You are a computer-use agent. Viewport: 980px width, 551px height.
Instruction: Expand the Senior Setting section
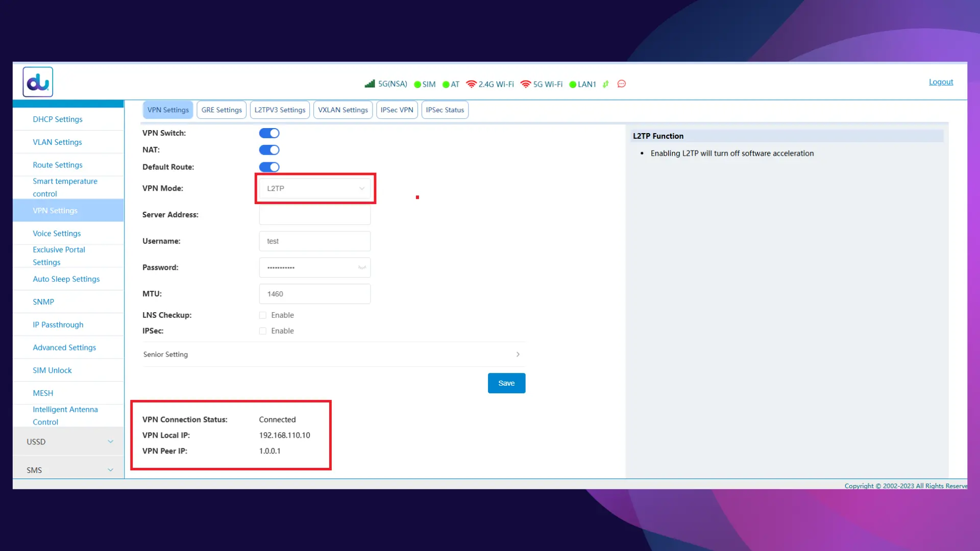pos(334,354)
